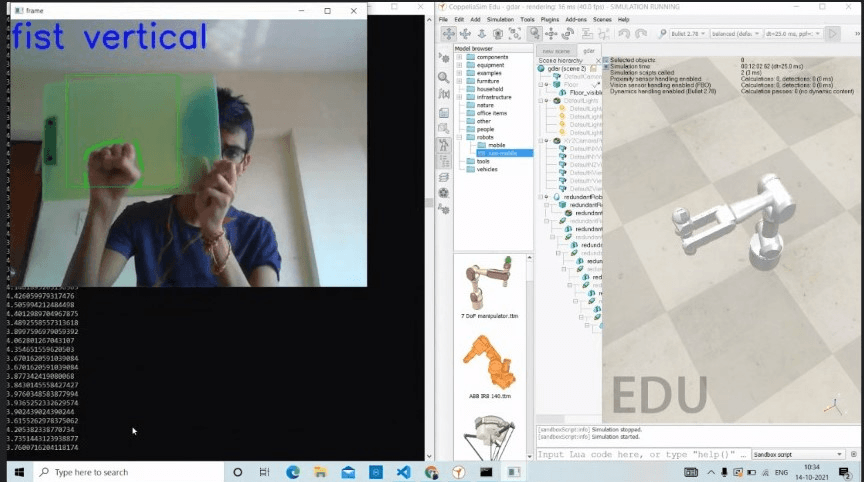Open the Simulation menu

coord(500,19)
